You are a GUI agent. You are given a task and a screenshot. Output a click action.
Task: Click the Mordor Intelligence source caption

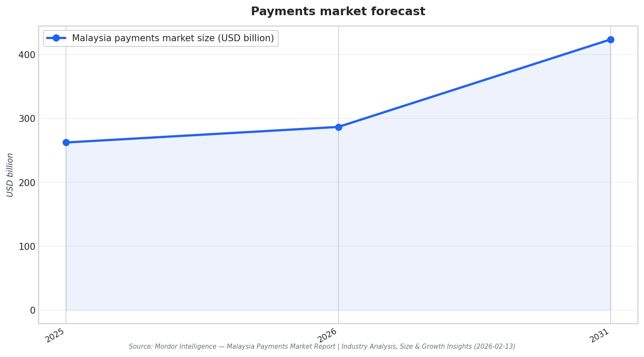pyautogui.click(x=322, y=347)
